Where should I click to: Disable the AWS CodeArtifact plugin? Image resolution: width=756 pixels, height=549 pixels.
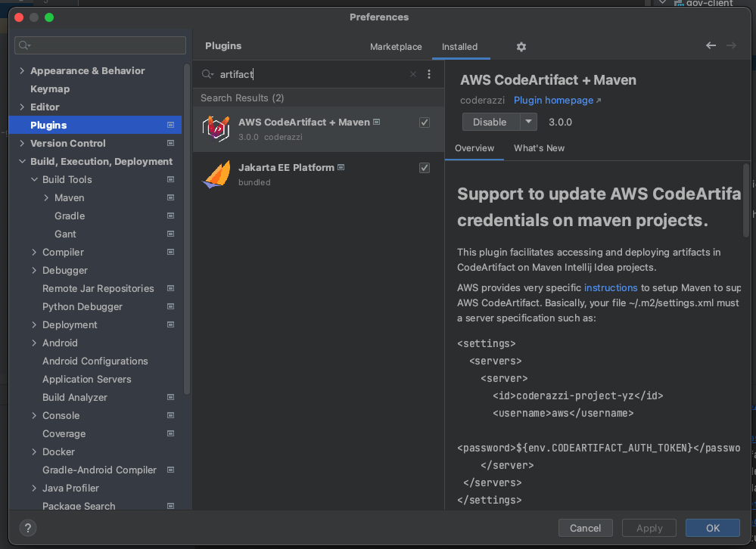pyautogui.click(x=491, y=122)
